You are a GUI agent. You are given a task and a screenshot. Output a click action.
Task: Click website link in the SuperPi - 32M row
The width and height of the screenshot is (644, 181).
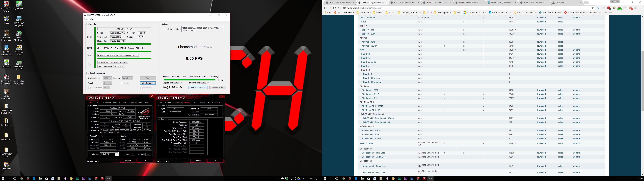point(577,34)
